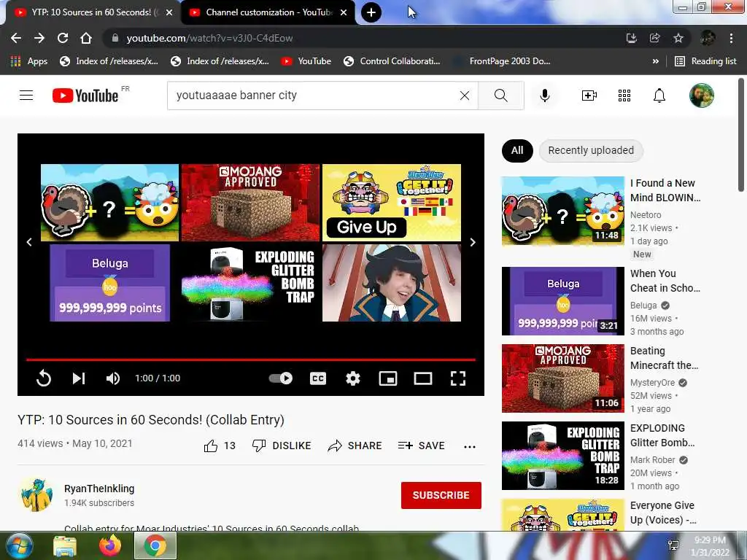Open YouTube apps grid
Viewport: 747px width, 560px height.
[x=624, y=96]
